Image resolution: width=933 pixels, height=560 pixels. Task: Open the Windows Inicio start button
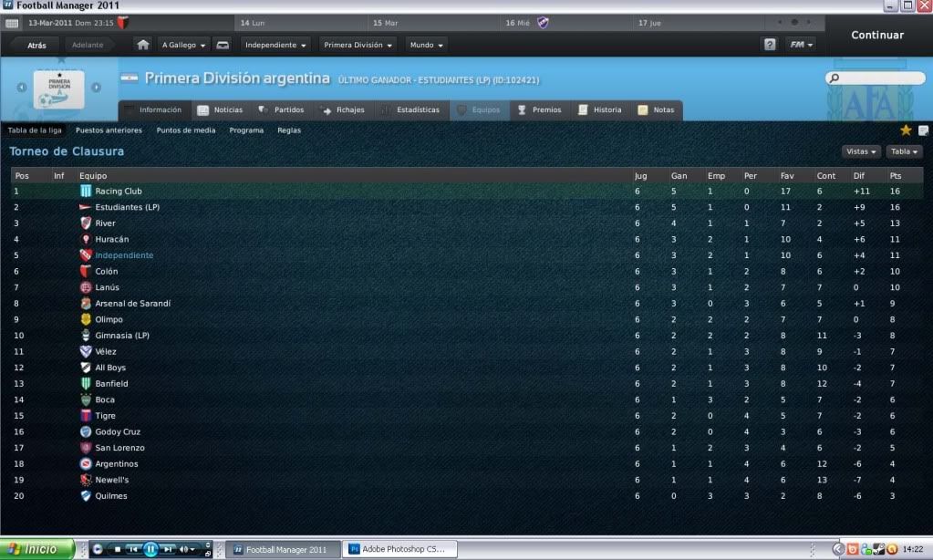36,549
